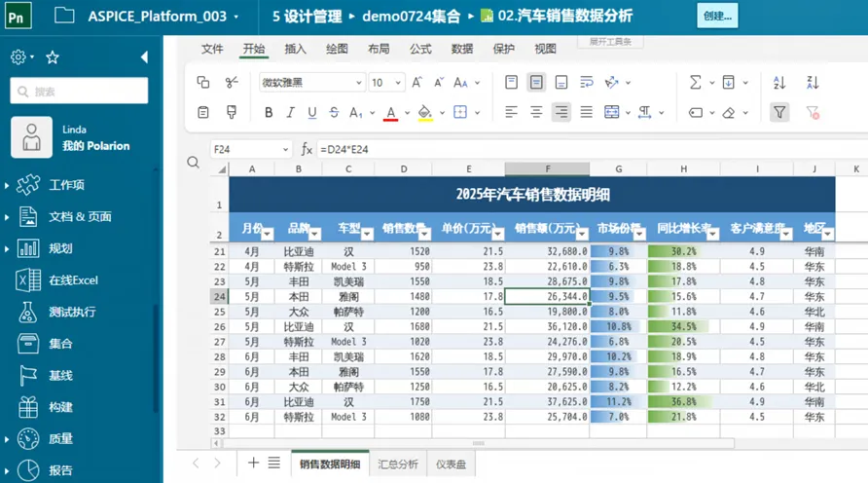Click the sidebar search field
Image resolution: width=868 pixels, height=483 pixels.
tap(79, 91)
